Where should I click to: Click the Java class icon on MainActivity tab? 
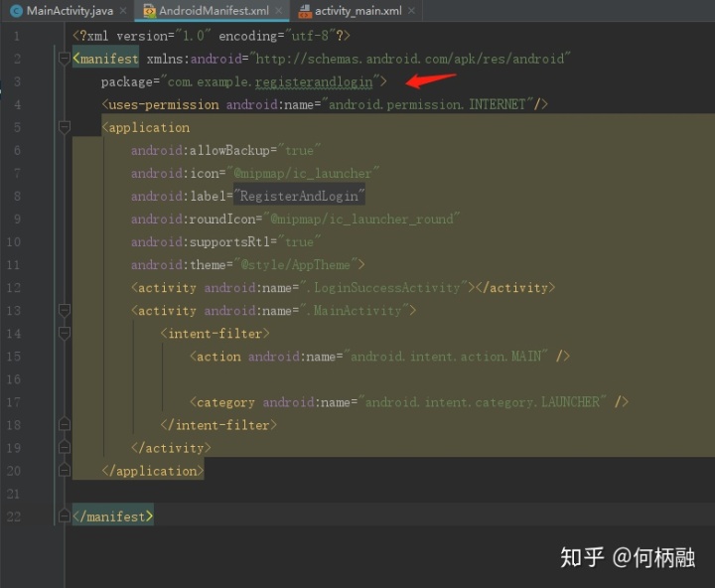[17, 11]
